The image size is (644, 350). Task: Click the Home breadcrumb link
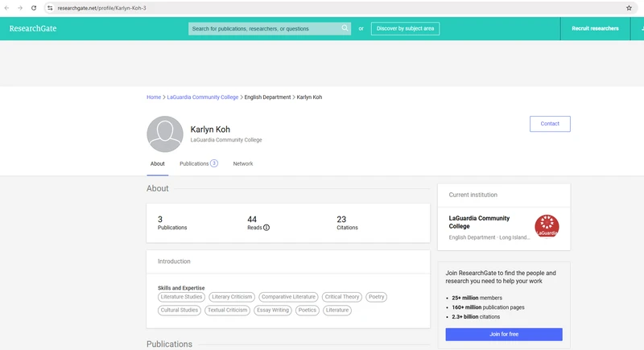(x=154, y=97)
